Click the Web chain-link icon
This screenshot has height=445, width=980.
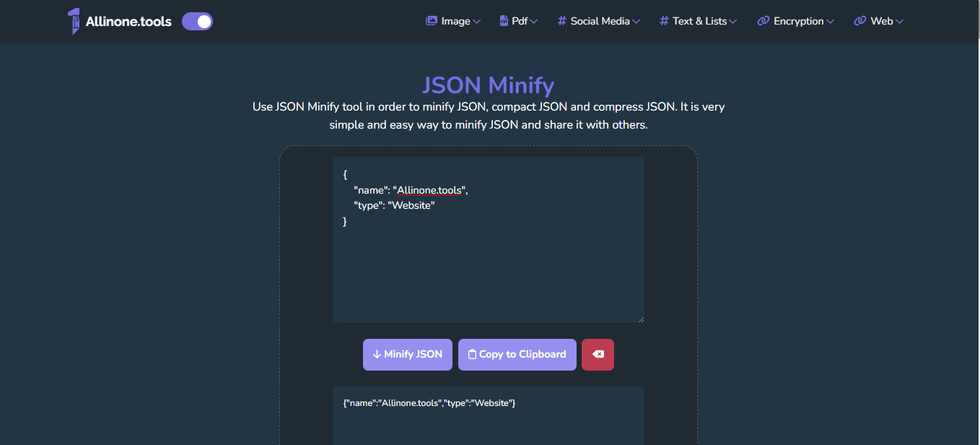859,21
